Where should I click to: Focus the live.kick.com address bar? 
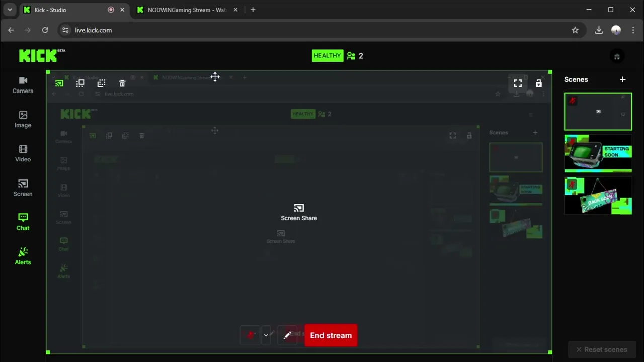click(322, 30)
